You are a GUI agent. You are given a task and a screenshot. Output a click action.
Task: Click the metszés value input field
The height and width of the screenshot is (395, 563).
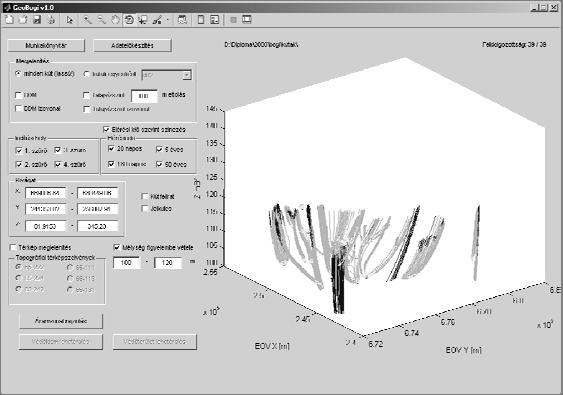tap(144, 96)
